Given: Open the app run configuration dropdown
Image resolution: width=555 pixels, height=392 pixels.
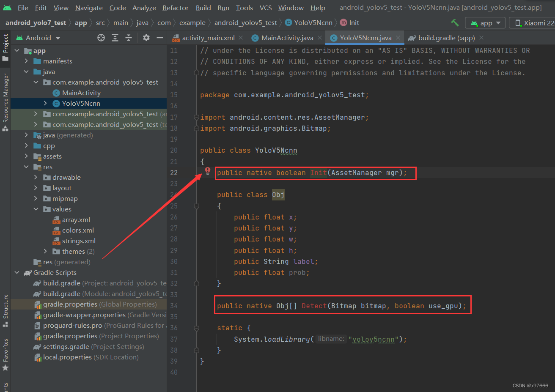Looking at the screenshot, I should click(x=485, y=23).
